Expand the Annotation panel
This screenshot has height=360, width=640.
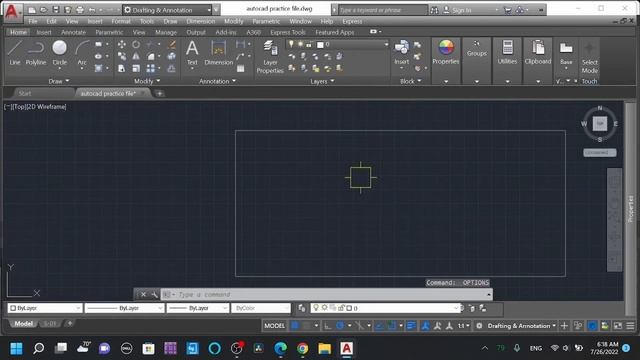point(217,81)
